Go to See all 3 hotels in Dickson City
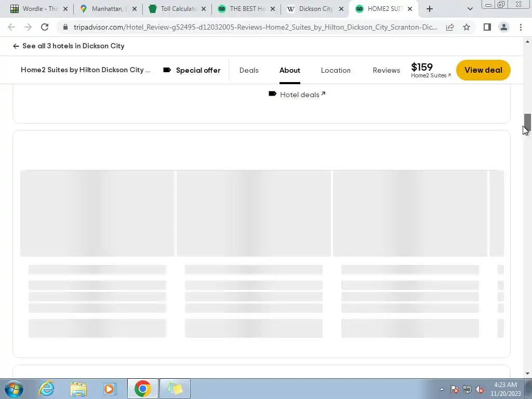This screenshot has height=399, width=532. click(x=73, y=46)
